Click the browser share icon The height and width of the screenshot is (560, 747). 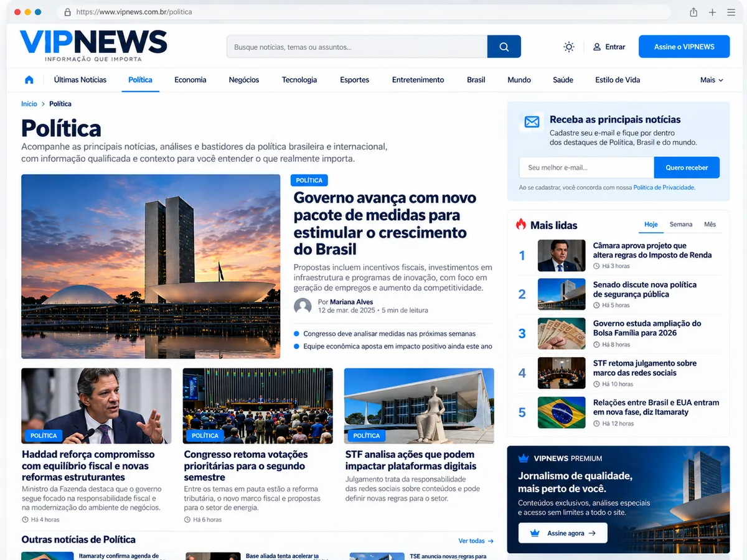693,12
